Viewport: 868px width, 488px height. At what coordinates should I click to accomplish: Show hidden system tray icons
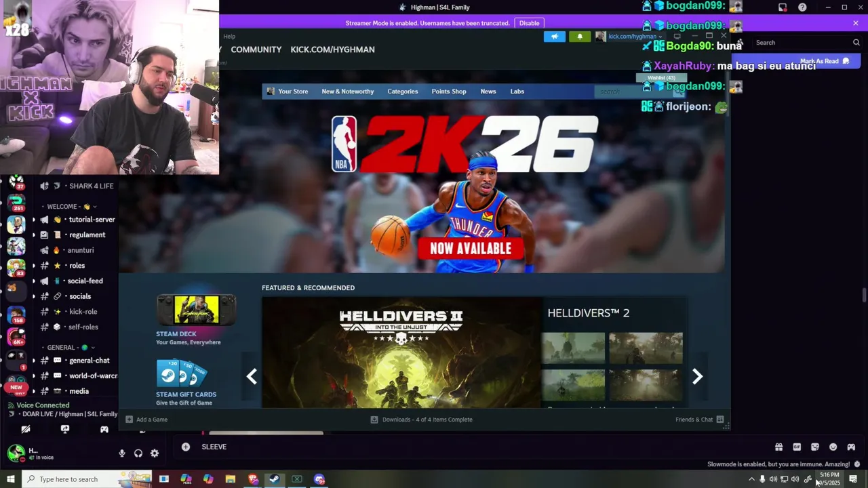[x=751, y=479]
